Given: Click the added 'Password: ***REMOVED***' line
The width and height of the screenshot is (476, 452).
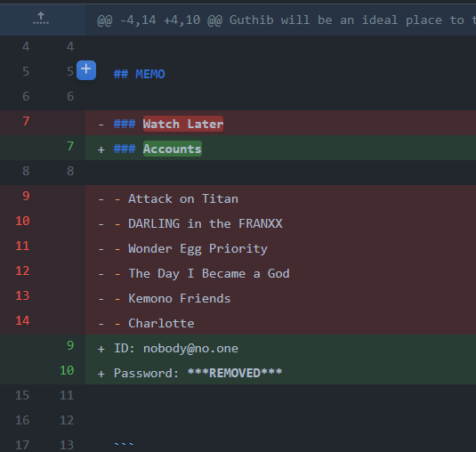Looking at the screenshot, I should tap(198, 373).
